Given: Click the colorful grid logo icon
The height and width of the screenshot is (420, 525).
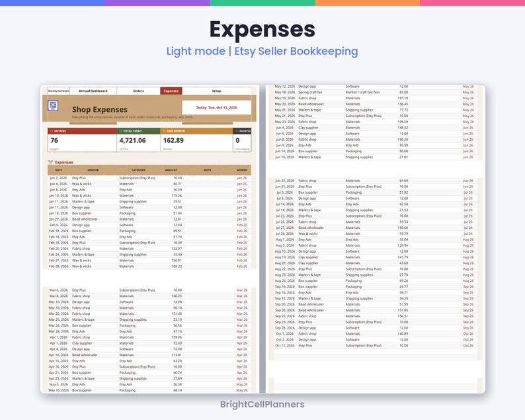Looking at the screenshot, I should (x=53, y=106).
